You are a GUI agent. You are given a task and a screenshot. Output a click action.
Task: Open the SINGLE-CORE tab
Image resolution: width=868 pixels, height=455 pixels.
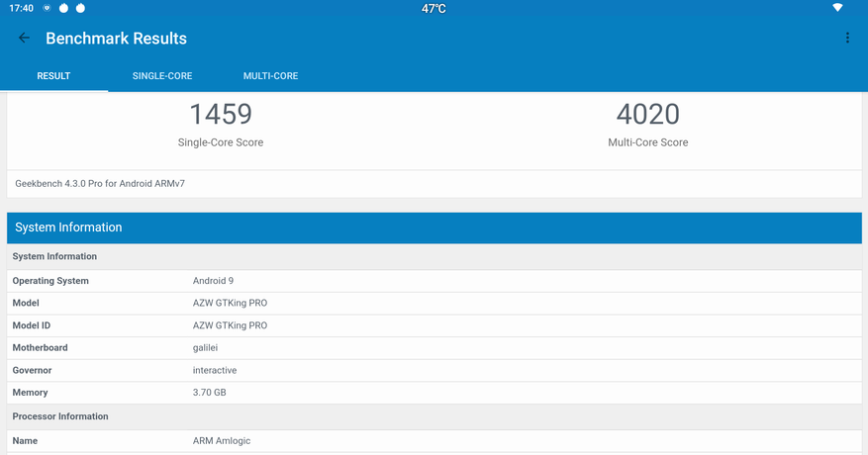(x=162, y=76)
